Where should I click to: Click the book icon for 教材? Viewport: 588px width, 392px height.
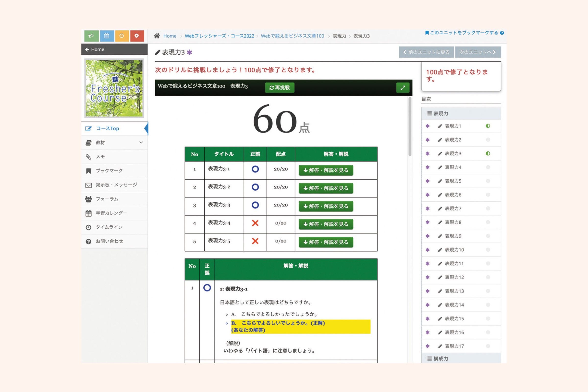[x=88, y=143]
